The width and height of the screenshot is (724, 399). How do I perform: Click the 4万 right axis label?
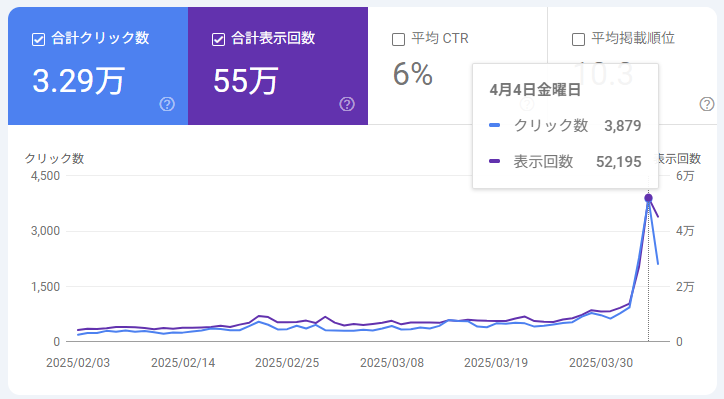click(x=685, y=231)
